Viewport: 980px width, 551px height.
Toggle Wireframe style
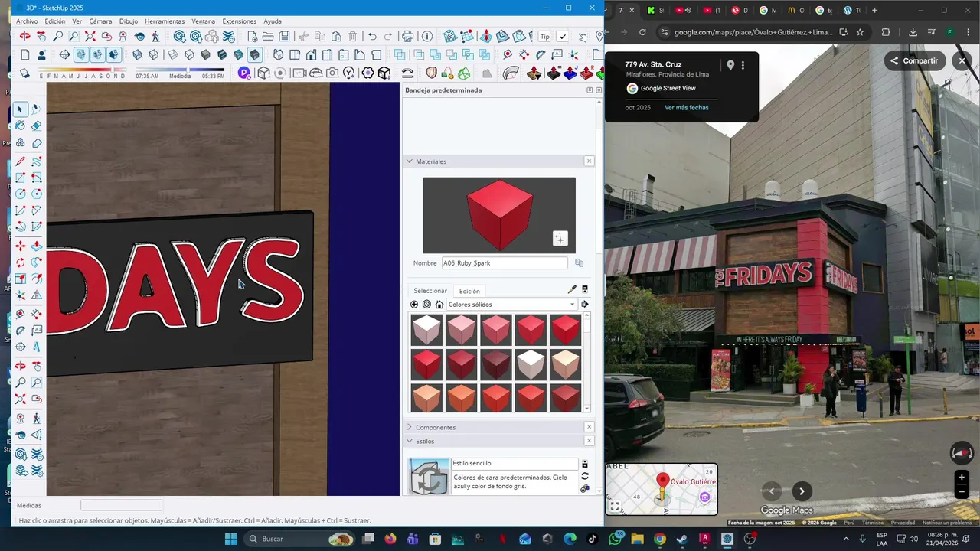[173, 54]
